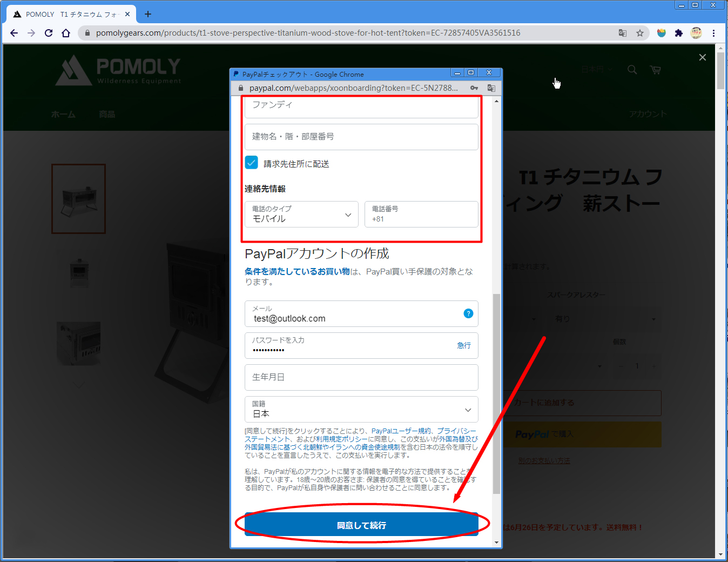Click the blue-yellow extension icon in toolbar

[662, 33]
